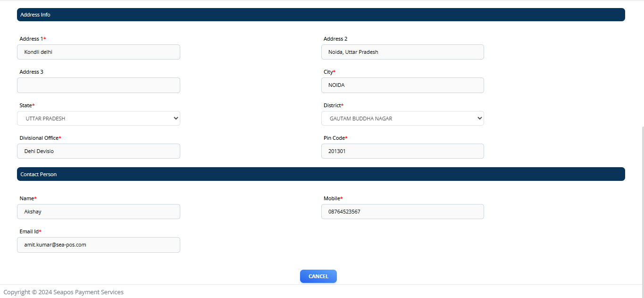This screenshot has width=644, height=298.
Task: Select the Mobile number input field
Action: [x=402, y=212]
